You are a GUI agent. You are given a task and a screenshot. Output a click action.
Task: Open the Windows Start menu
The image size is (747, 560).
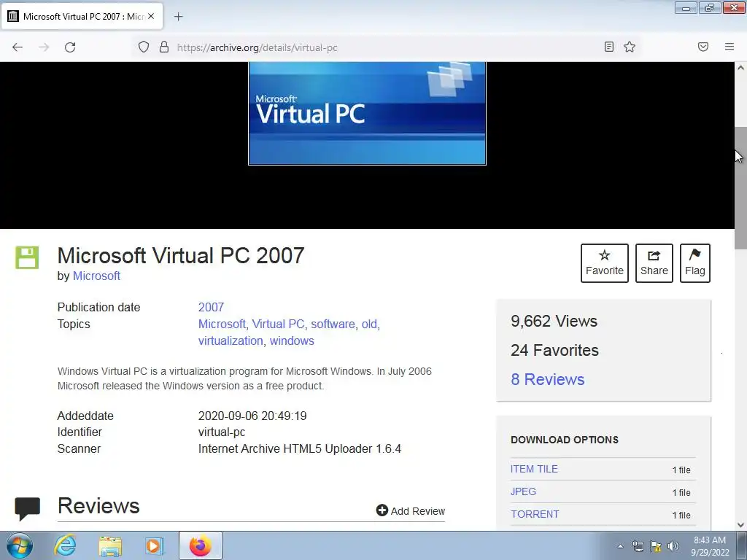(20, 545)
